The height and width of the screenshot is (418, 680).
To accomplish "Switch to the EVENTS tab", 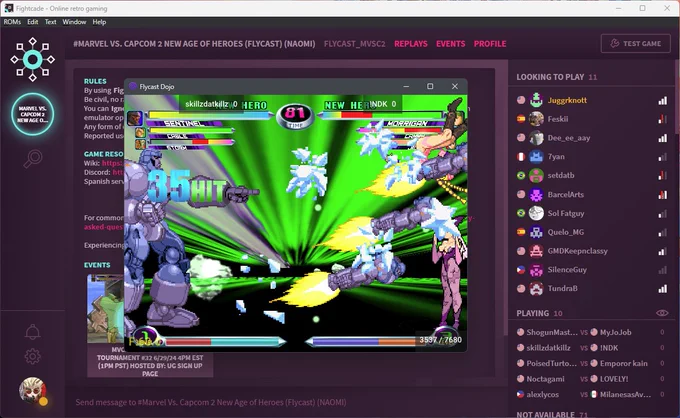I will tap(451, 44).
